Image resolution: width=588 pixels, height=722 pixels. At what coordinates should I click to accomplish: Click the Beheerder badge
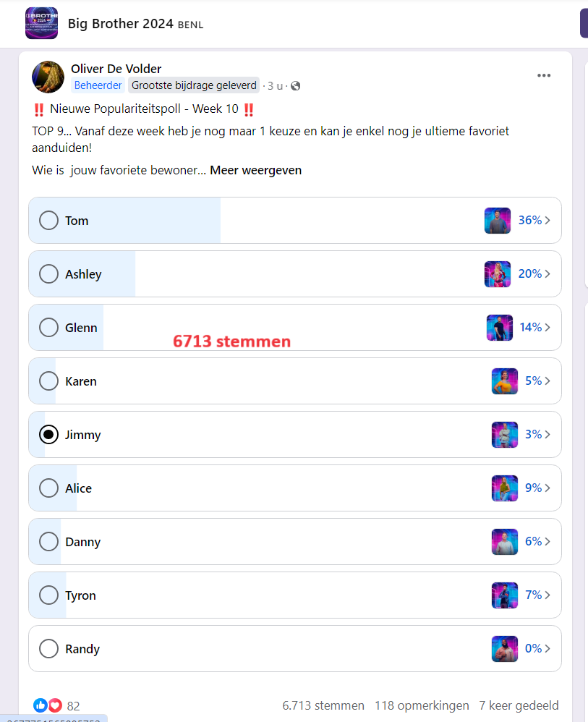pos(98,85)
